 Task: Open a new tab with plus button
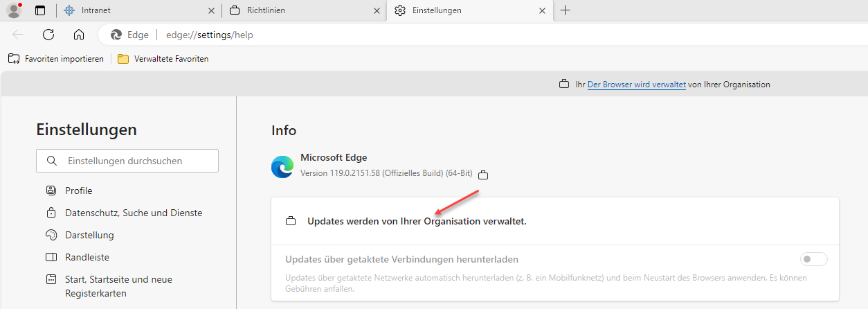pos(566,10)
